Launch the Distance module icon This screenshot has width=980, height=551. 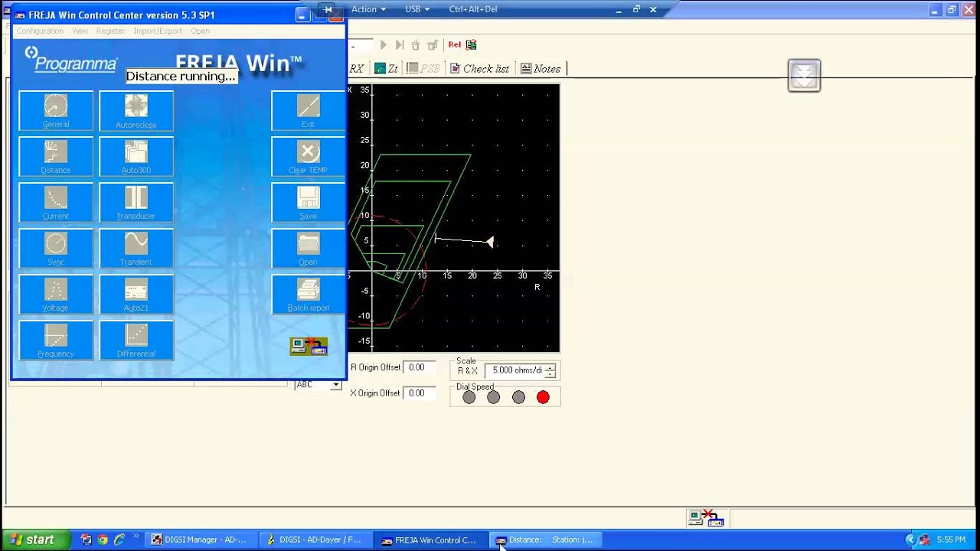(56, 156)
